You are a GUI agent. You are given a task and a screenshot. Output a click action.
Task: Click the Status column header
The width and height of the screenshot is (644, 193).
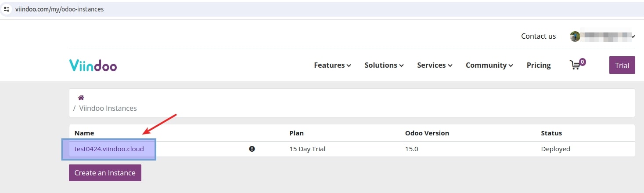pos(551,133)
